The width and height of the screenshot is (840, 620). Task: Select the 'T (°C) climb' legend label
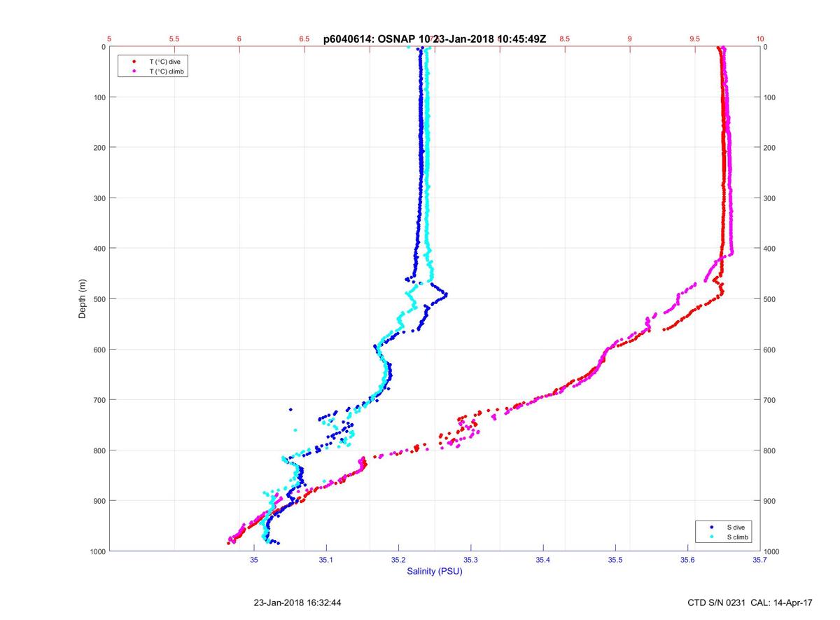(167, 71)
